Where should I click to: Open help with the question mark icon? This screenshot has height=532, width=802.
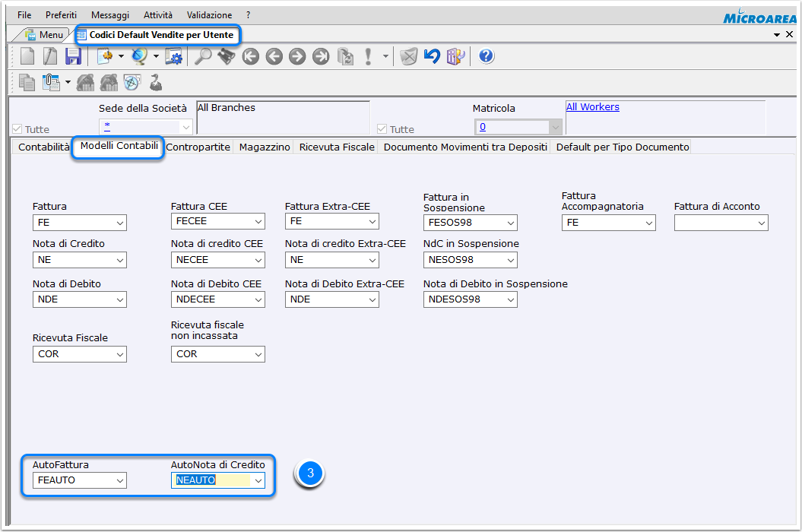click(x=487, y=55)
